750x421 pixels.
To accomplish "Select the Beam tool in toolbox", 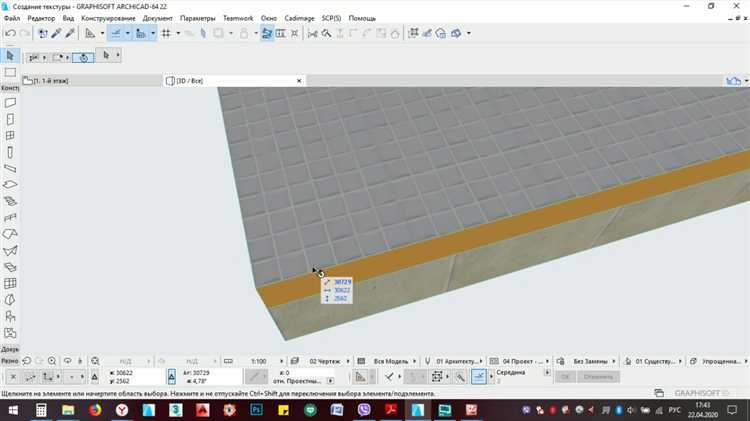I will pos(10,168).
